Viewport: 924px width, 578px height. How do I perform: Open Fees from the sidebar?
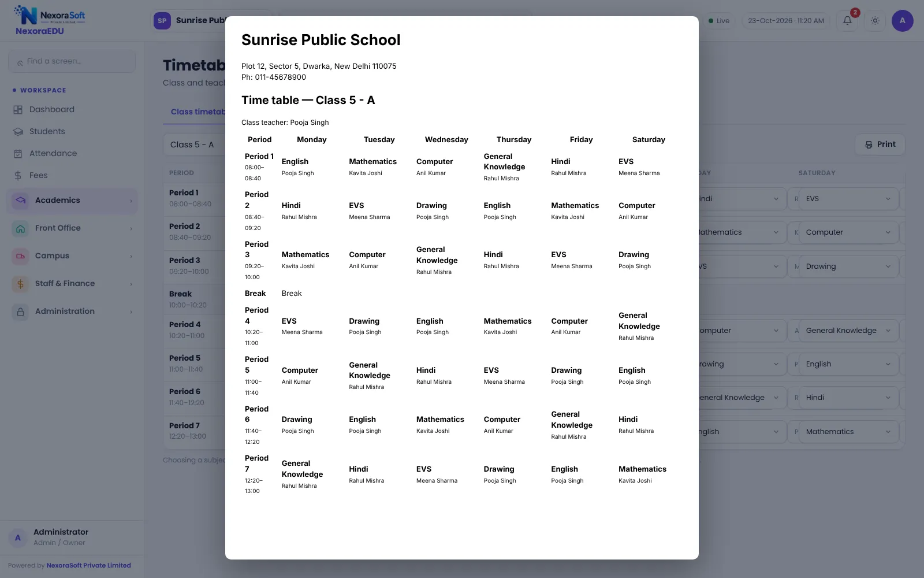pos(72,176)
